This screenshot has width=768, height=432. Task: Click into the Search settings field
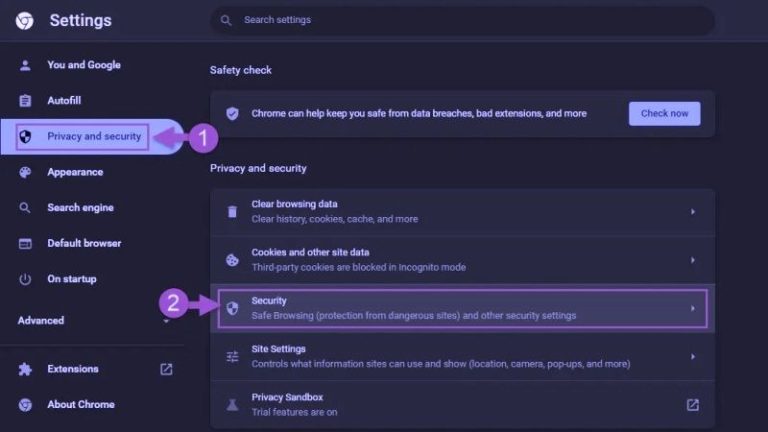coord(470,20)
